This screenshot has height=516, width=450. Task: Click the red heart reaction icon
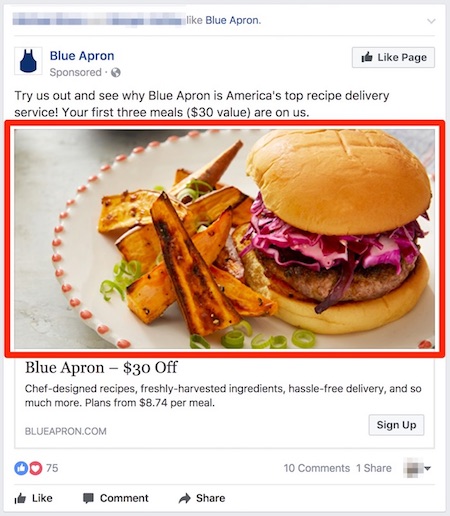[36, 468]
